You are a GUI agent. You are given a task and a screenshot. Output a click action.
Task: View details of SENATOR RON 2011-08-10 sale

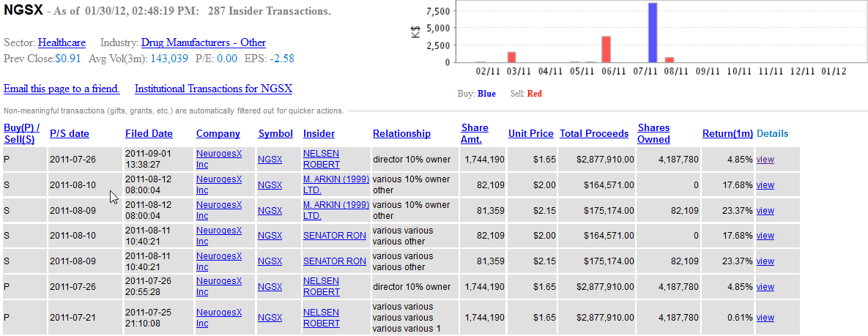coord(765,236)
